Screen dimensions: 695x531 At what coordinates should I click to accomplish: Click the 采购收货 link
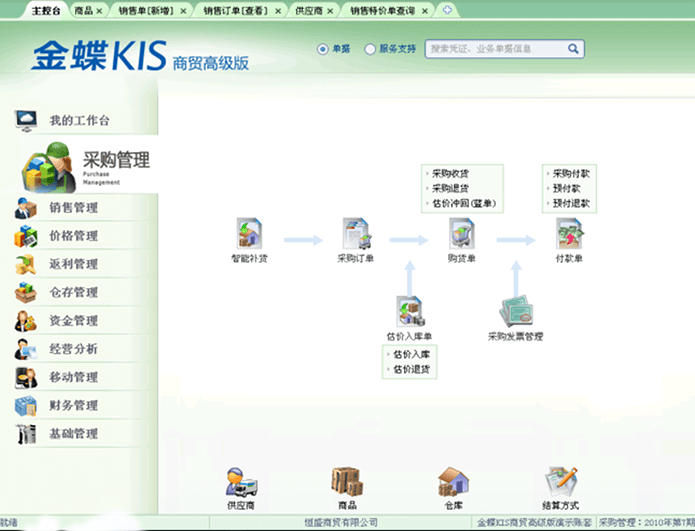coord(450,174)
